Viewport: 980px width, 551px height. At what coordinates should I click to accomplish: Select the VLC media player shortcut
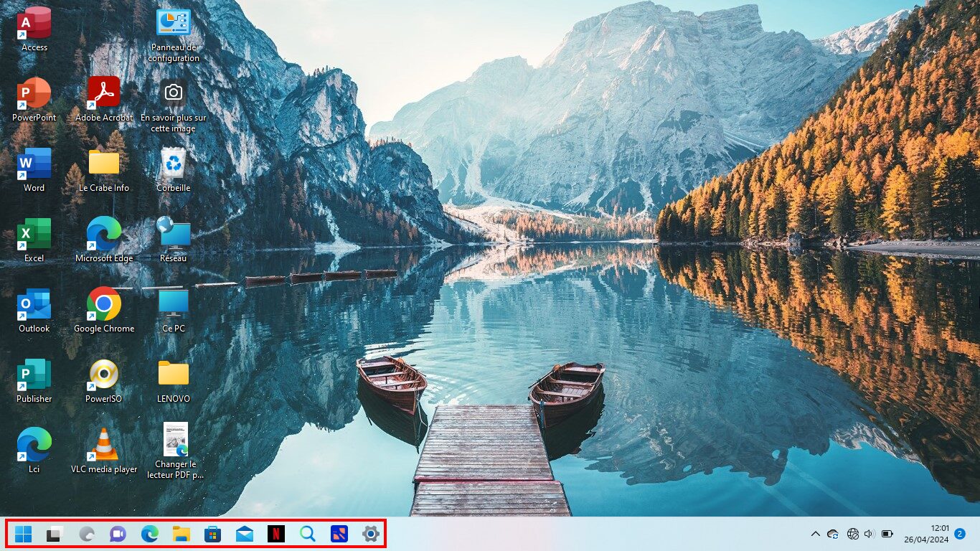coord(104,451)
